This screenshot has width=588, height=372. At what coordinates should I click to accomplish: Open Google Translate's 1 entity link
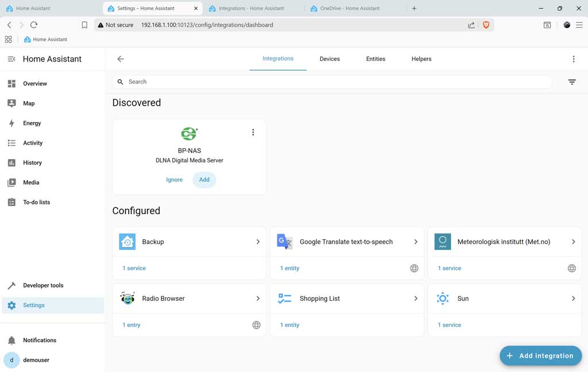(x=289, y=268)
